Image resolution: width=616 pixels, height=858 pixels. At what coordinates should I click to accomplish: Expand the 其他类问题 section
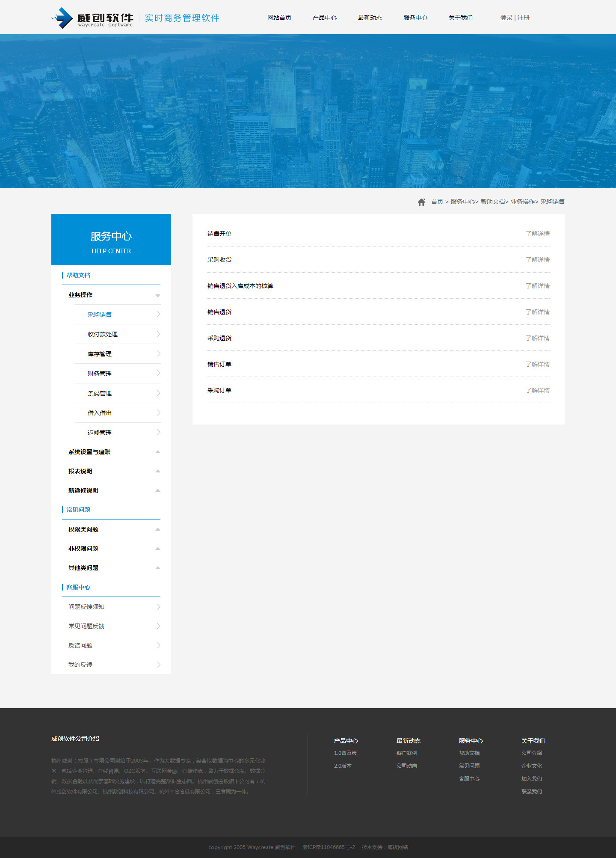[158, 568]
